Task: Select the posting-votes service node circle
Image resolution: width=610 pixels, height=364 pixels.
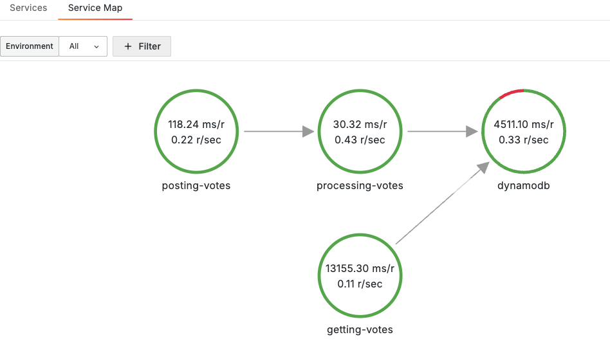Action: [x=196, y=132]
